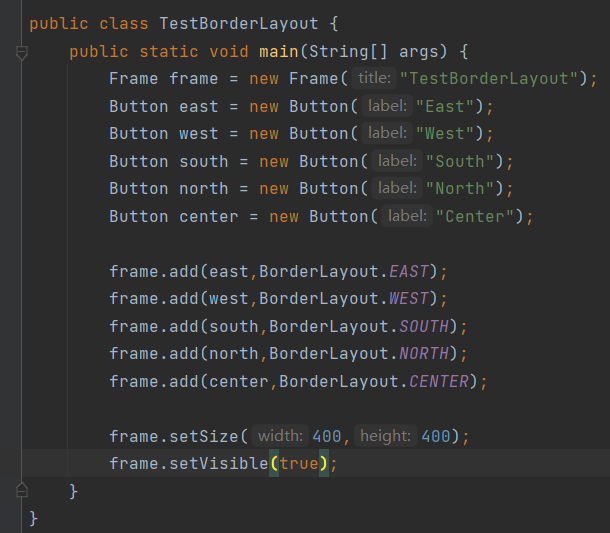This screenshot has height=533, width=610.
Task: Click the "North" string literal
Action: point(460,189)
